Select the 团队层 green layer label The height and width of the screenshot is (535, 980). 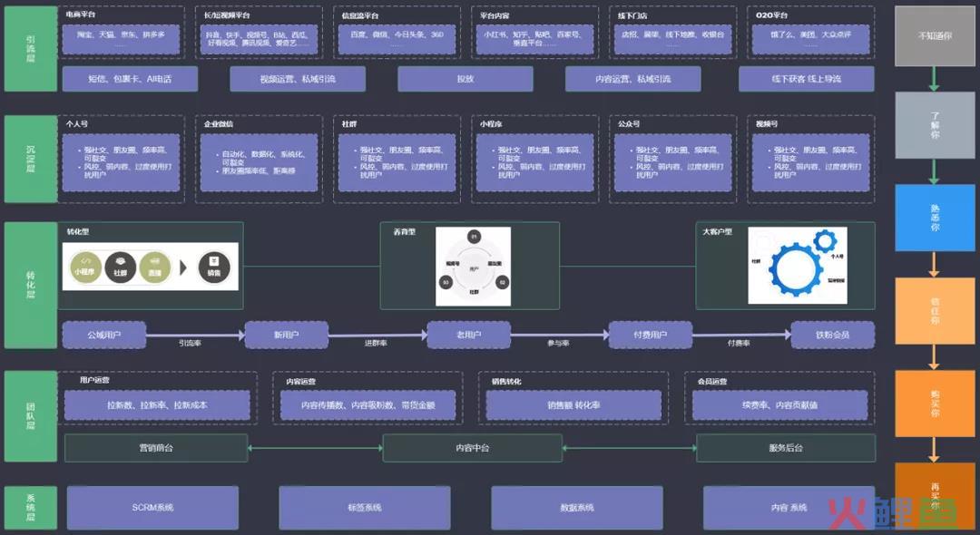pos(31,416)
